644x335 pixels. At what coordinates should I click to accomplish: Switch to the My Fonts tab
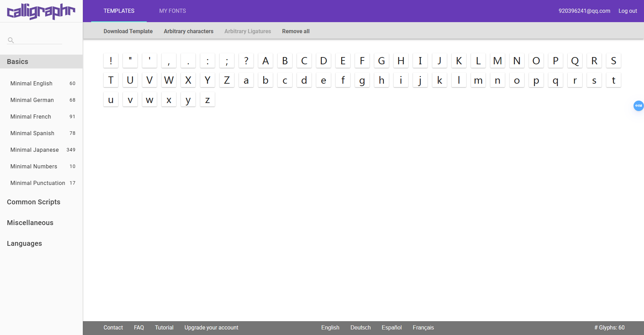point(172,11)
